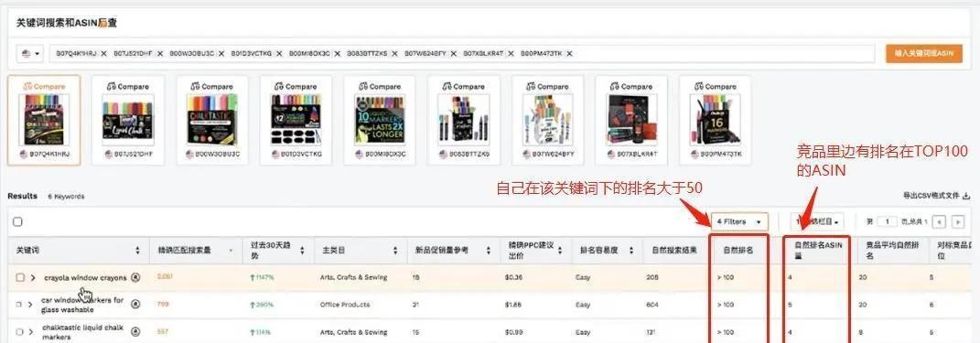This screenshot has width=980, height=343.
Task: Expand car window markers for glass row
Action: pyautogui.click(x=30, y=305)
